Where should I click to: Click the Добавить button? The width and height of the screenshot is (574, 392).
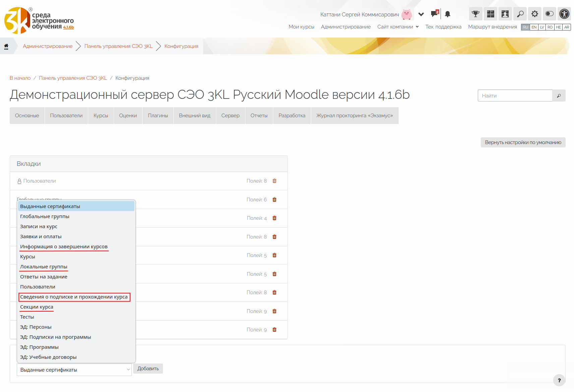pyautogui.click(x=148, y=369)
